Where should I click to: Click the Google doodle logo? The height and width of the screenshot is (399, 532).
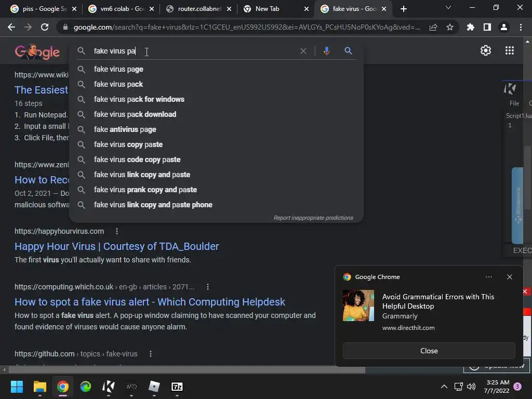[37, 51]
